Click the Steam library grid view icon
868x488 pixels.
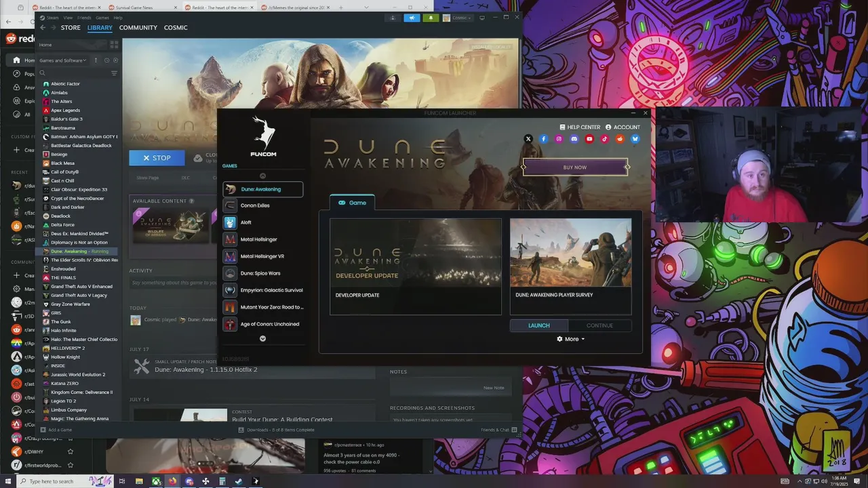click(x=113, y=45)
